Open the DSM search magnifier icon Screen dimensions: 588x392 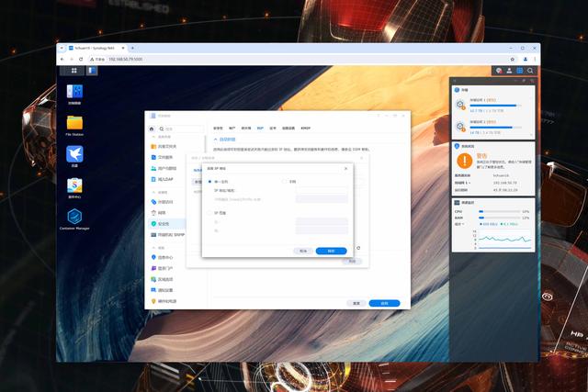[x=530, y=71]
